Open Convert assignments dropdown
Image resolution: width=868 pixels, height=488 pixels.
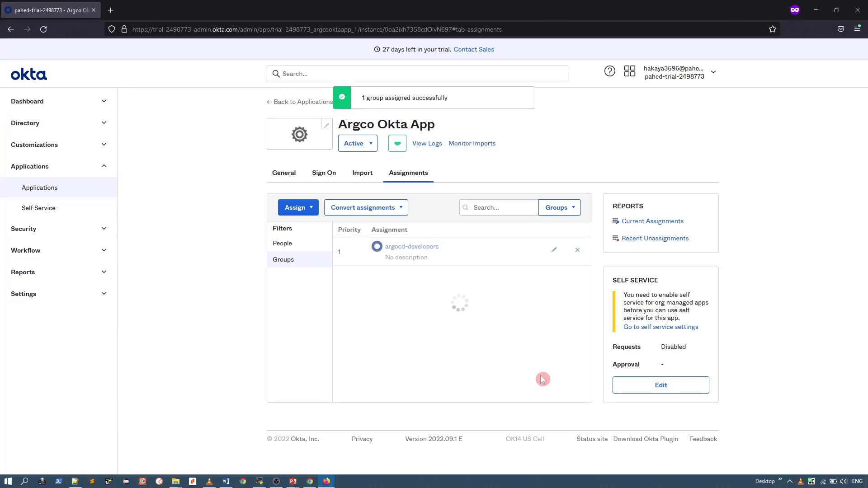pos(366,207)
